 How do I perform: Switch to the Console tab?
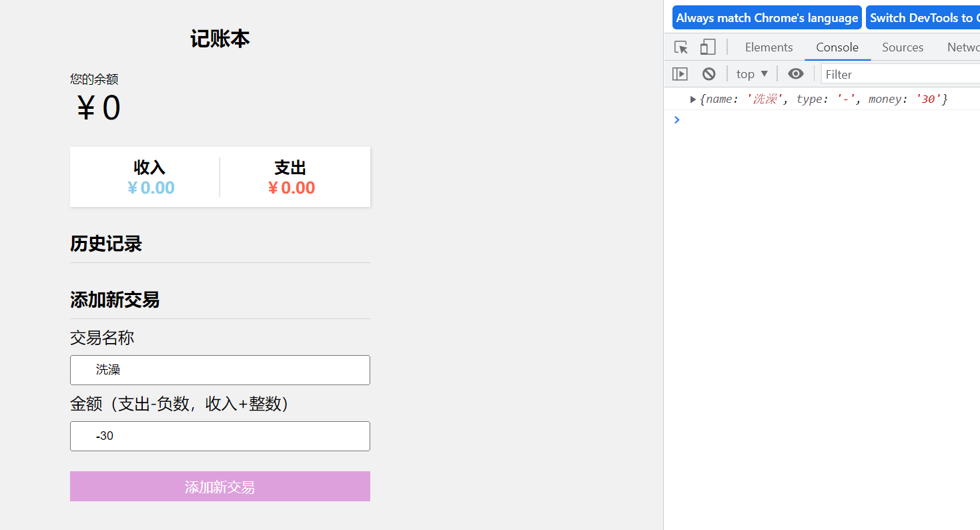pos(837,47)
